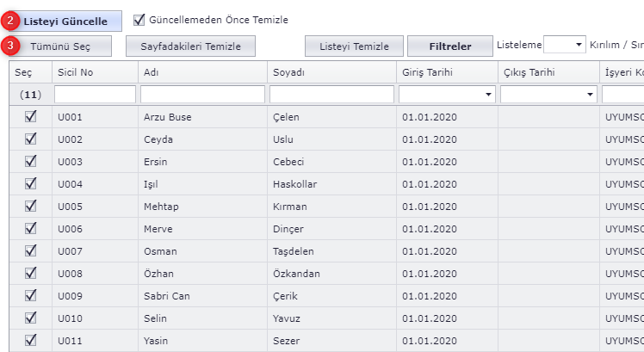This screenshot has height=352, width=644.
Task: Clear the list with Listeyi Temizle
Action: [x=354, y=46]
